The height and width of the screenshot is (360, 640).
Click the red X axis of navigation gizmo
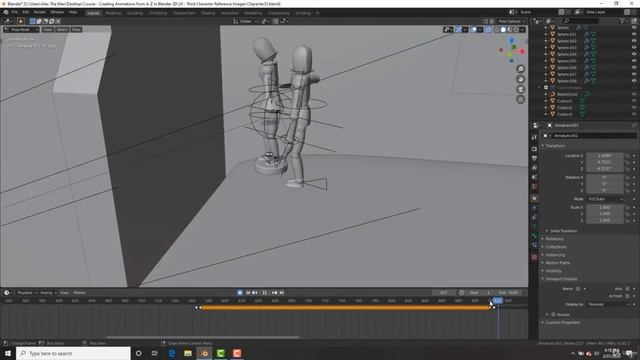[522, 51]
